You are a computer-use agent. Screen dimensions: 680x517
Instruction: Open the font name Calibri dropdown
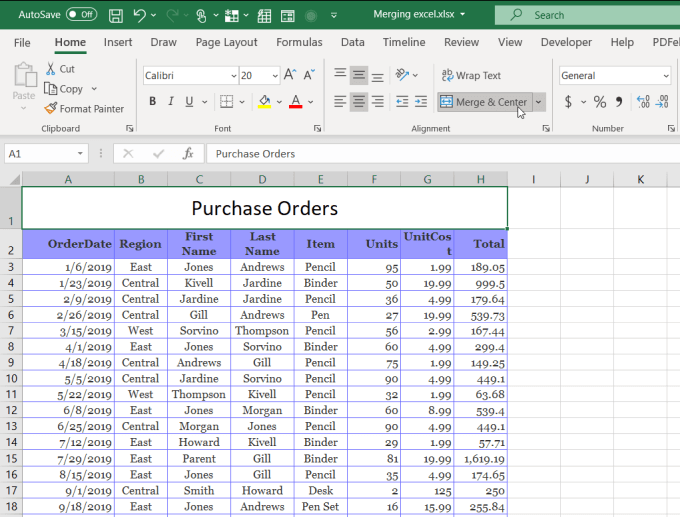click(233, 76)
